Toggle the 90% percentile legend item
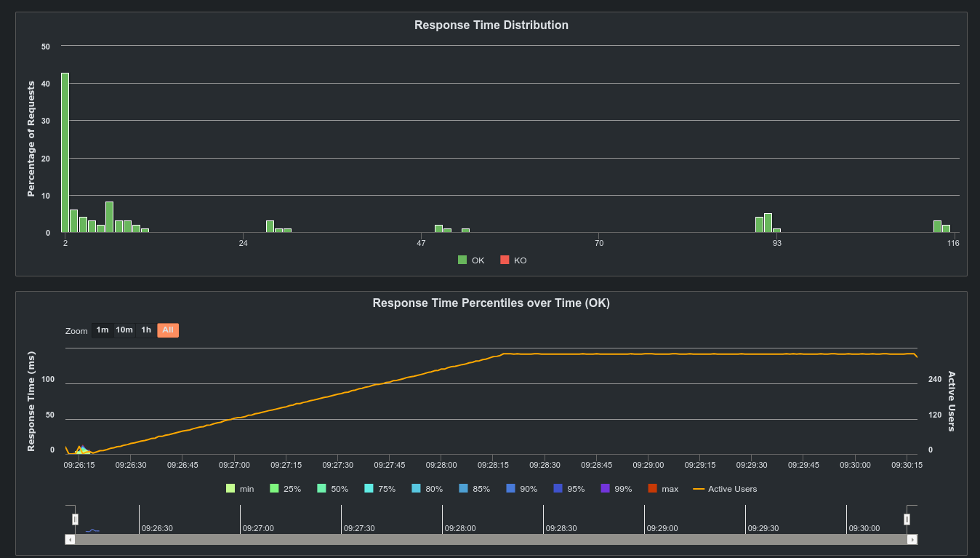This screenshot has width=980, height=558. (x=521, y=489)
